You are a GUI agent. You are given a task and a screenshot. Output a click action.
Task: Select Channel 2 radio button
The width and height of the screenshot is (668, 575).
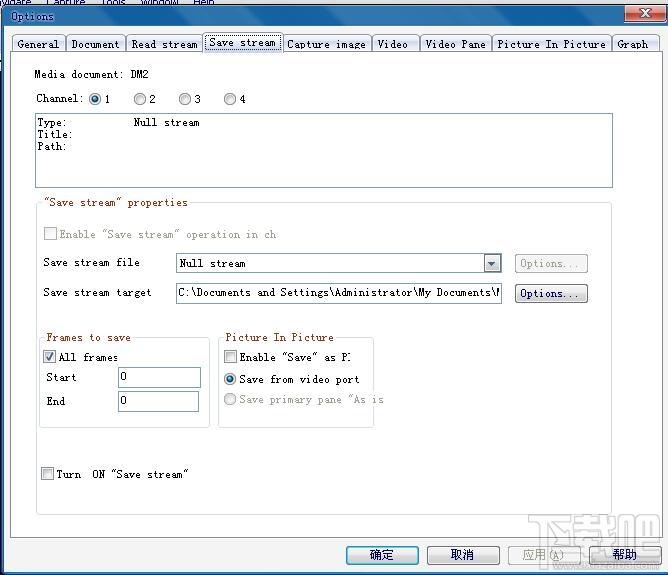[139, 99]
